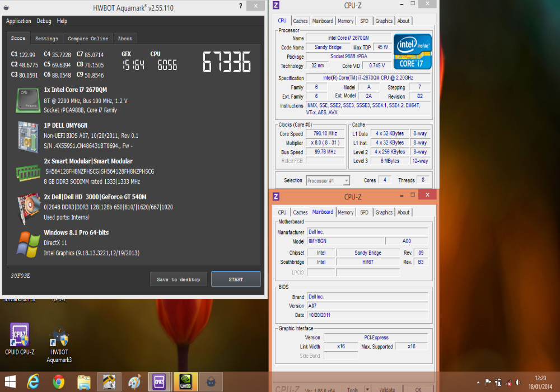Viewport: 560px width, 392px height.
Task: Open CPU tab in lower CPU-Z window
Action: [282, 212]
